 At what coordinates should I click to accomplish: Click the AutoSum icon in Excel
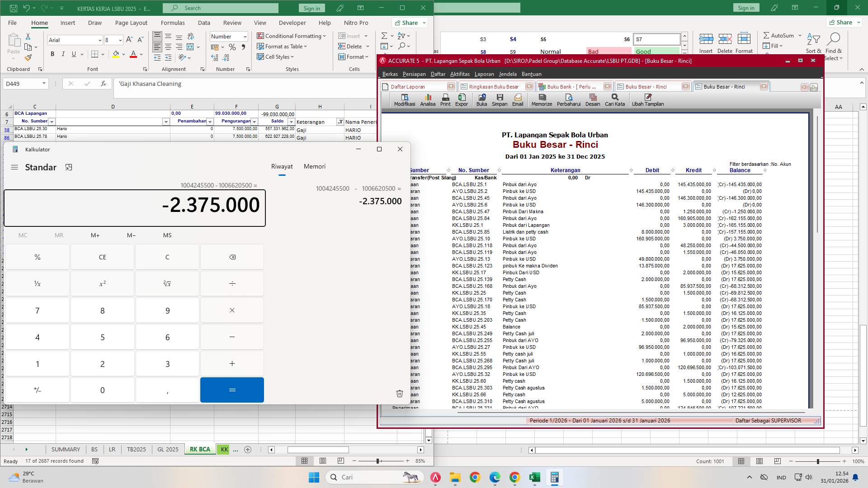780,35
